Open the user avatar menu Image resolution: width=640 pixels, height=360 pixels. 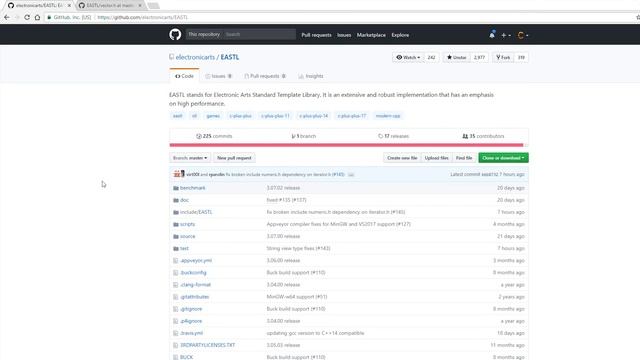tap(522, 36)
